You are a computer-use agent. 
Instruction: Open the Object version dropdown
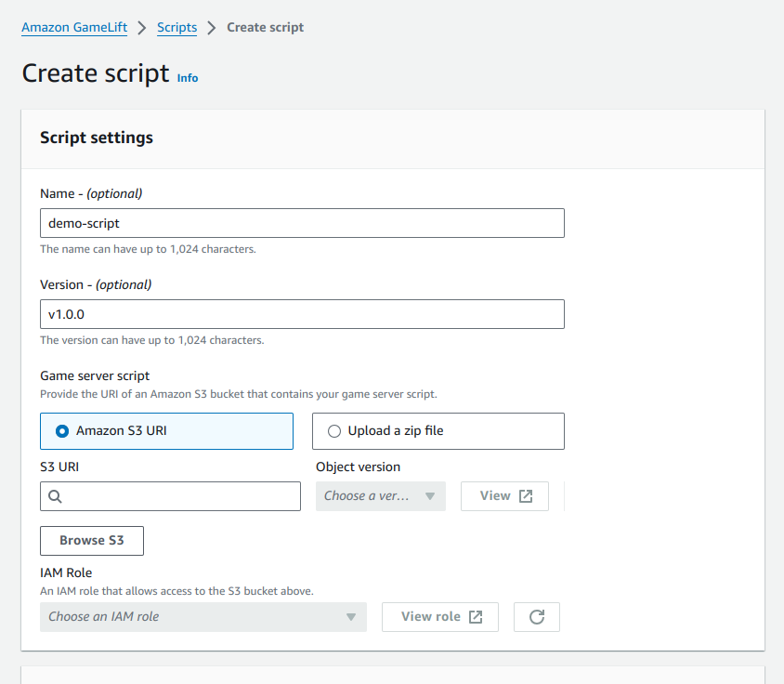pos(381,496)
